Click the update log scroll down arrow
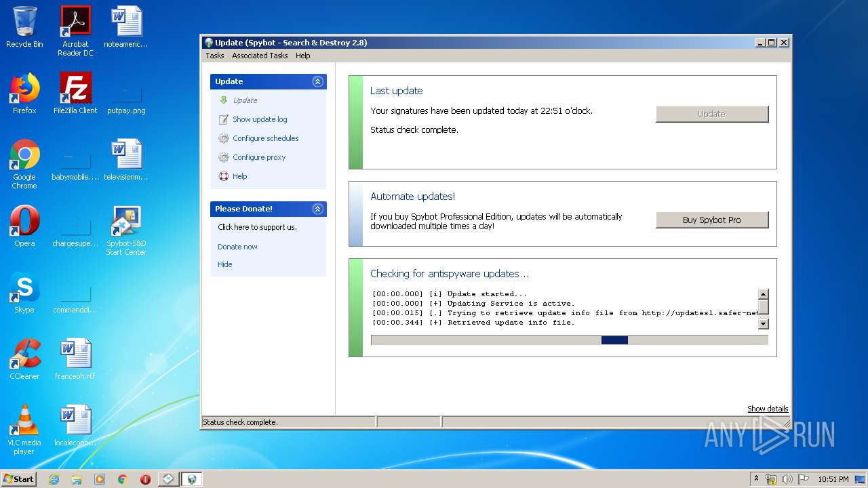The height and width of the screenshot is (488, 868). pos(763,324)
